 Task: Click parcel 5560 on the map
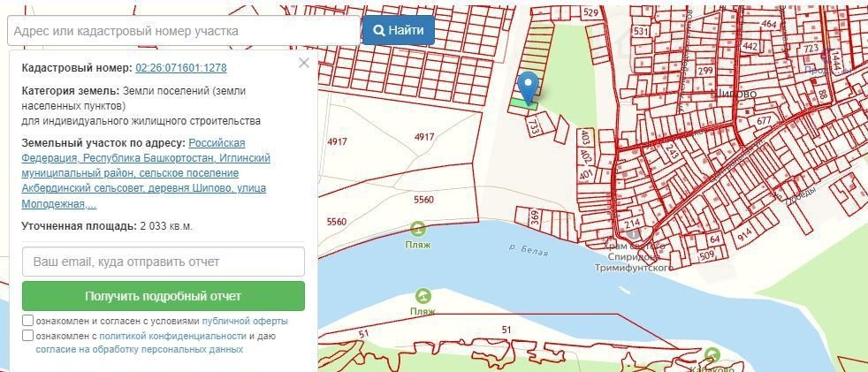click(x=423, y=200)
